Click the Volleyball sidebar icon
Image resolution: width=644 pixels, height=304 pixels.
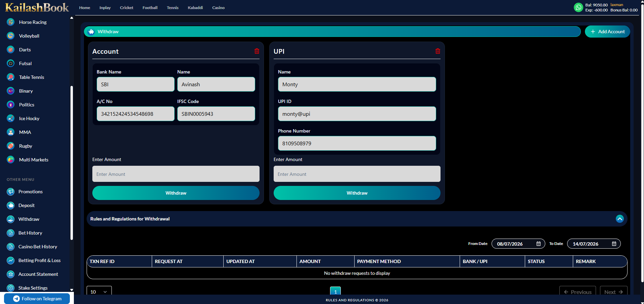[x=11, y=36]
